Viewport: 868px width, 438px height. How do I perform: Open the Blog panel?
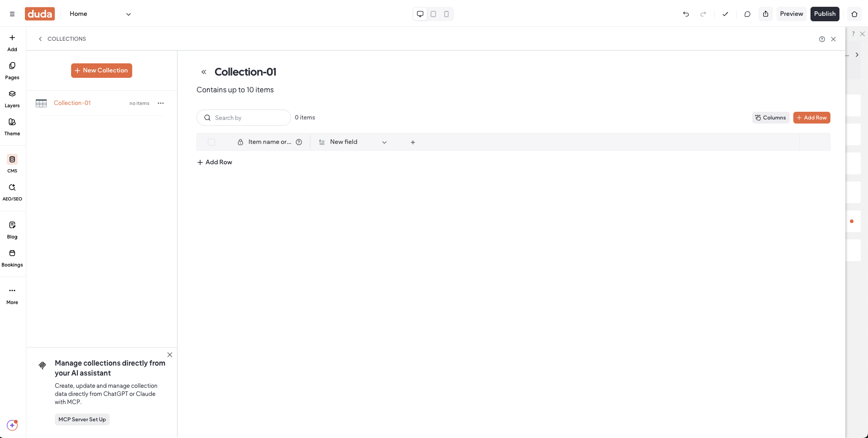click(12, 230)
